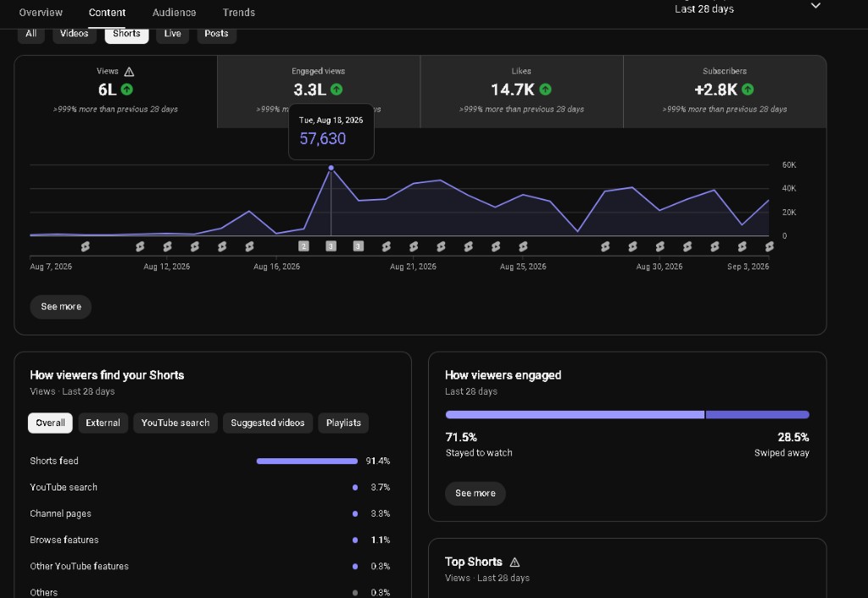Open the Shorts marker for Sep 2

coord(743,246)
